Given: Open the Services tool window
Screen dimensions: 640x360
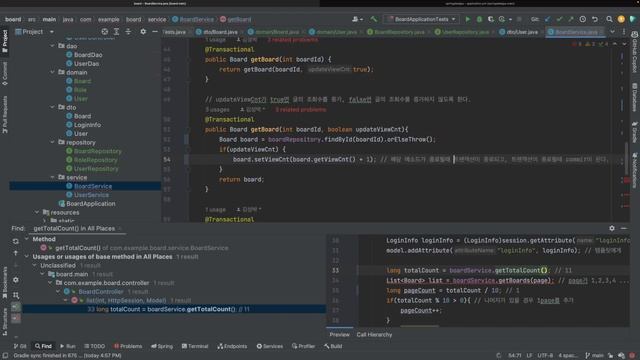Looking at the screenshot, I should [269, 346].
